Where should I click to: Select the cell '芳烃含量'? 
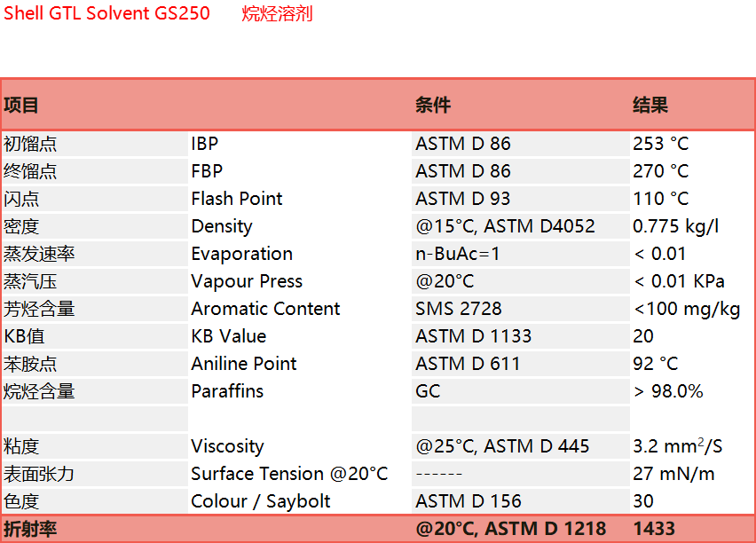click(x=39, y=309)
